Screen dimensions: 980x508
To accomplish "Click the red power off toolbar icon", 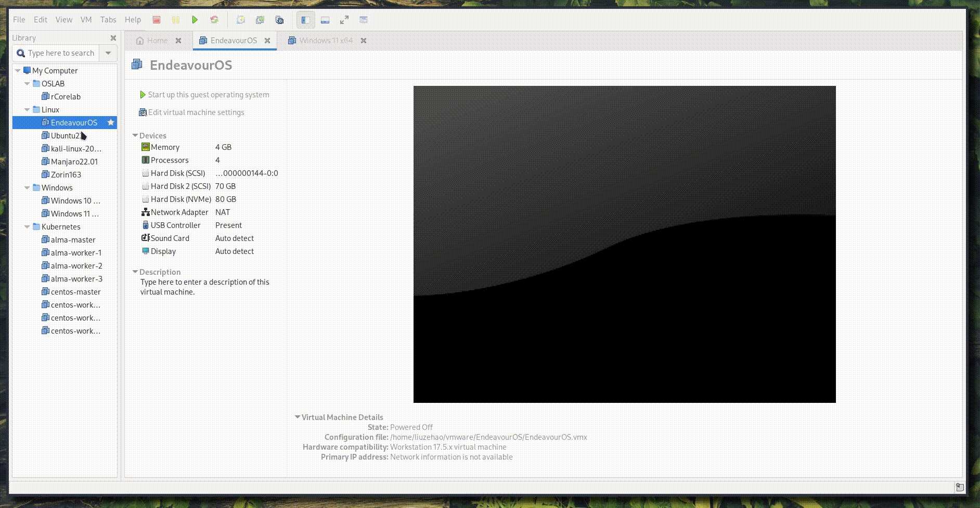I will click(156, 20).
